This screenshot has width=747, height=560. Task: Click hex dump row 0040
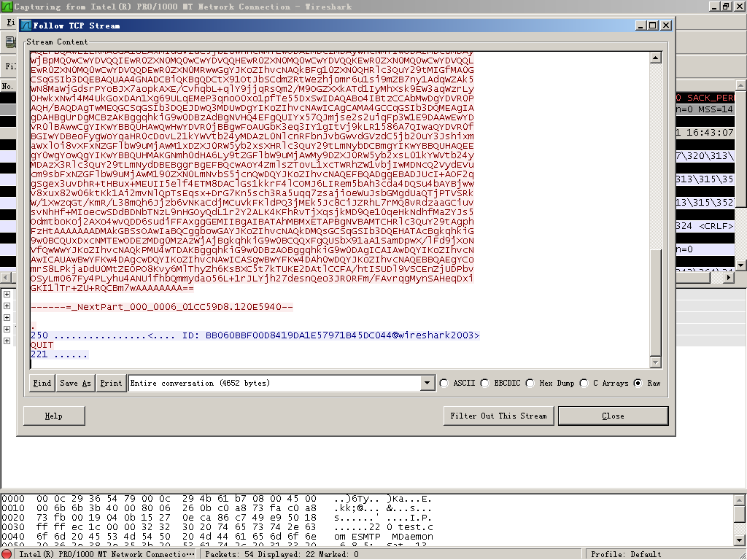[x=217, y=537]
